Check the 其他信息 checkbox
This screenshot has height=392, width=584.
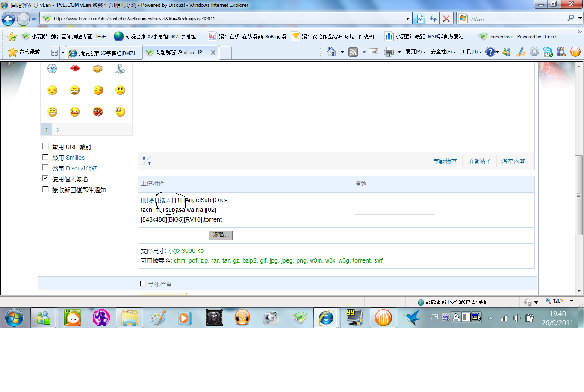tap(143, 284)
